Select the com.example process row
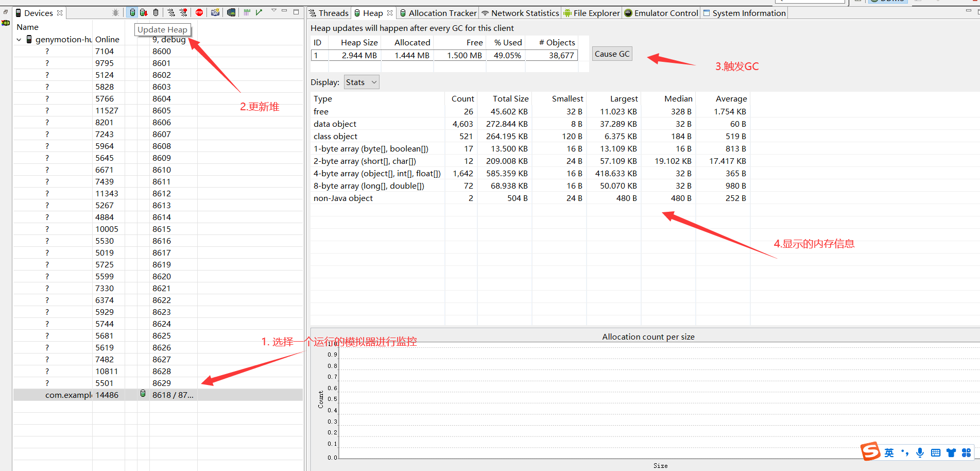This screenshot has height=471, width=980. pos(158,395)
